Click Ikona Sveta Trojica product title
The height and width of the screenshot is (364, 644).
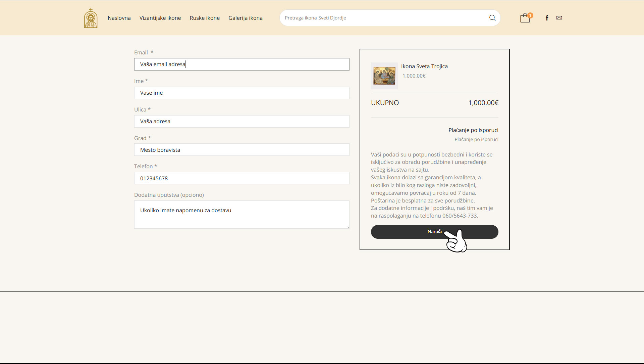point(424,66)
